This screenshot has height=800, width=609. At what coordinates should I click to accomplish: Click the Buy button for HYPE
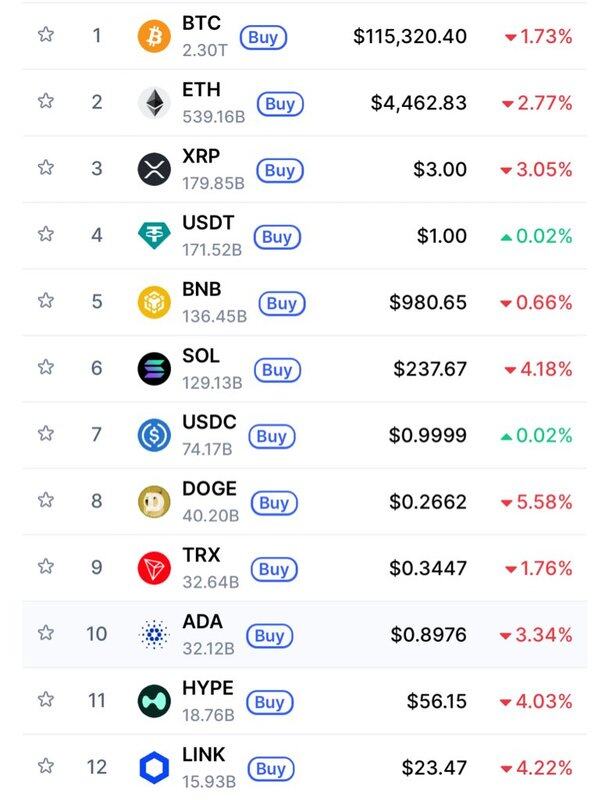pos(270,703)
